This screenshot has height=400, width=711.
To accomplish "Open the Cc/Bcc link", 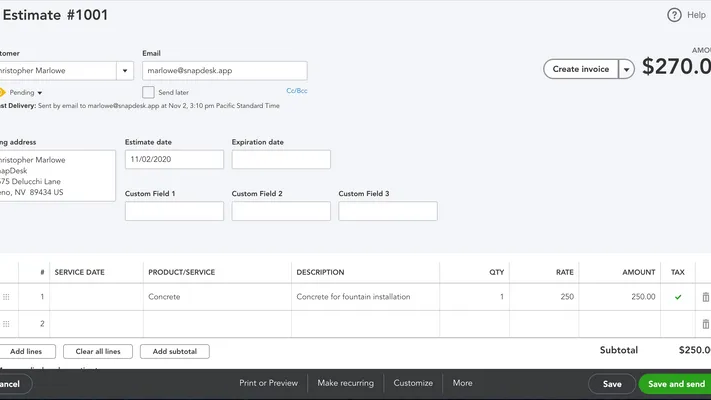I will (296, 91).
